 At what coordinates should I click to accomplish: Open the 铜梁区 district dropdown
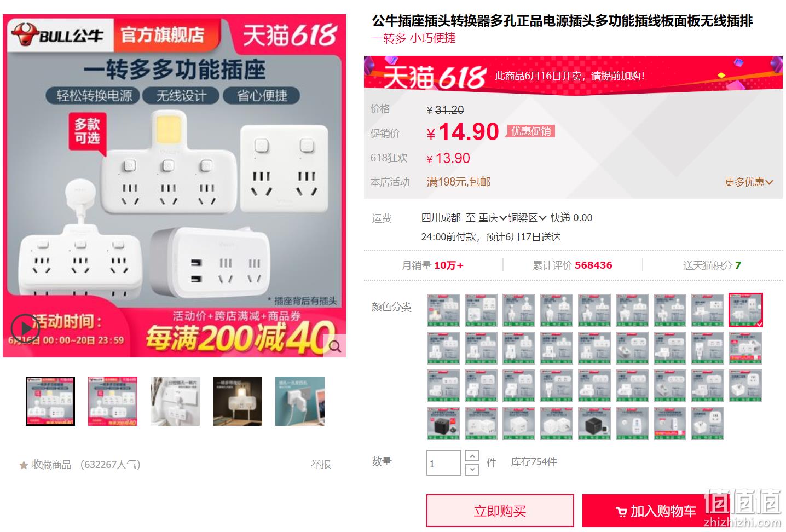coord(527,218)
